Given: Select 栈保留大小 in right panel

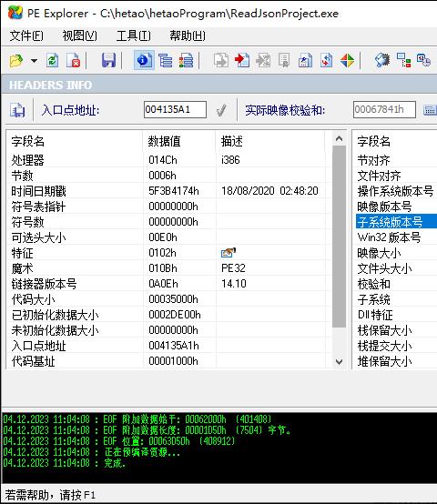Looking at the screenshot, I should [x=384, y=330].
